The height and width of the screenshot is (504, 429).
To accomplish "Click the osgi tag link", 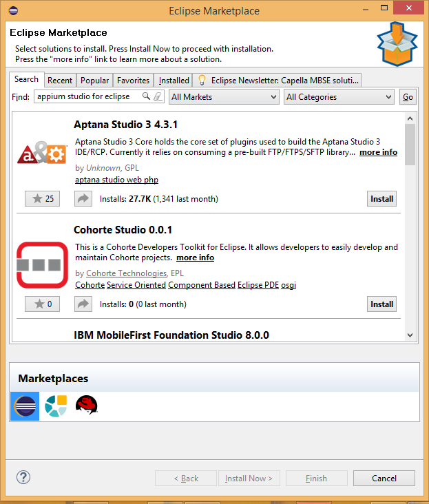I will tap(289, 285).
